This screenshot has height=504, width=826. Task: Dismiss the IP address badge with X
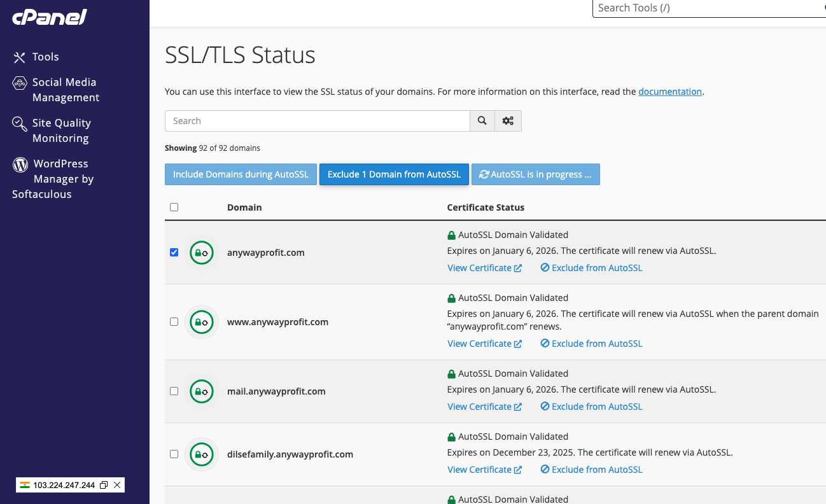click(117, 485)
